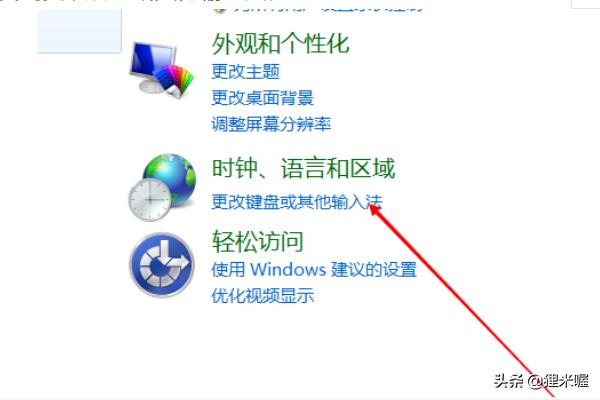Open the view box in the top-right corner

[x=585, y=4]
